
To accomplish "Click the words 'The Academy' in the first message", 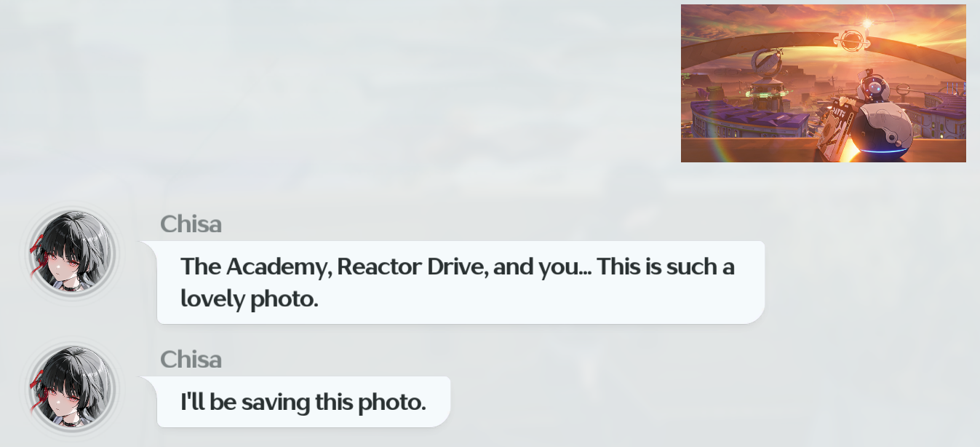I will click(254, 266).
